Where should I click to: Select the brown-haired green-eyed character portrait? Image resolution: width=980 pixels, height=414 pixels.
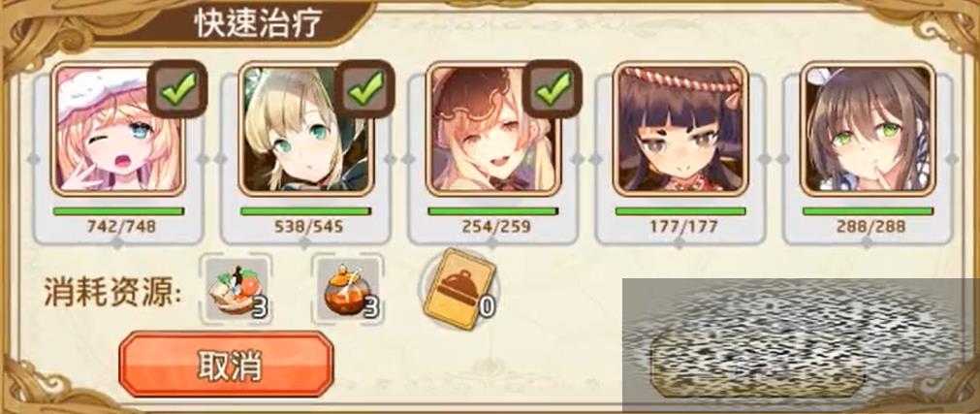click(x=868, y=130)
